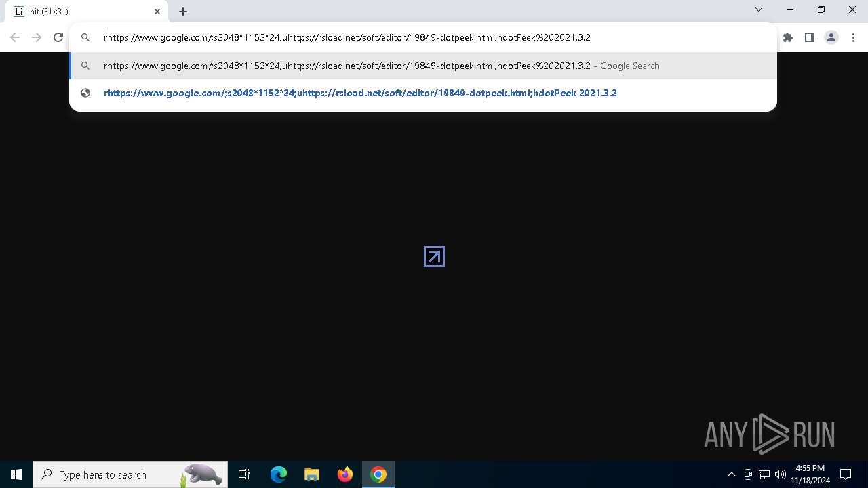This screenshot has width=868, height=488.
Task: Minimize the Chrome window
Action: tap(790, 9)
